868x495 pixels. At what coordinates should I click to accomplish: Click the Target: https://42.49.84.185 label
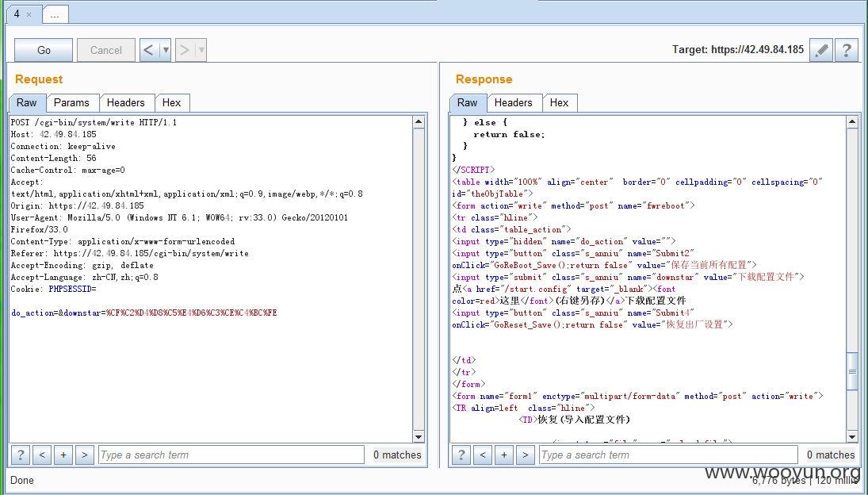[738, 49]
